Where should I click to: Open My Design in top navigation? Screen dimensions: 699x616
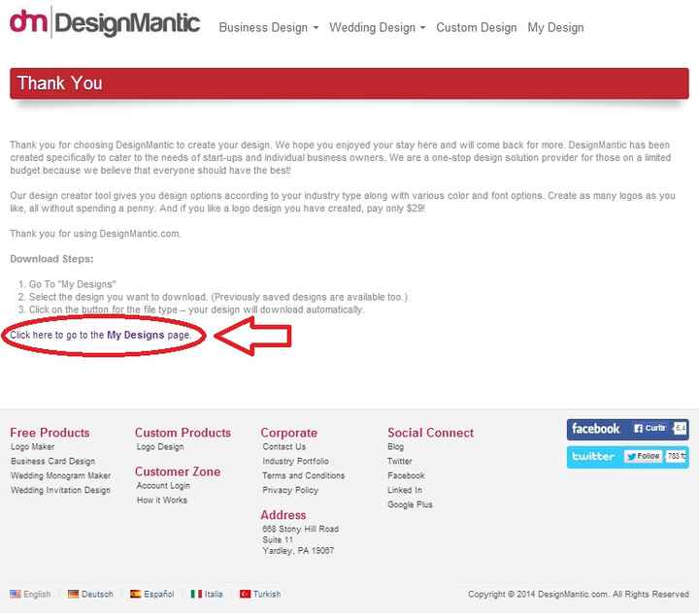point(555,27)
